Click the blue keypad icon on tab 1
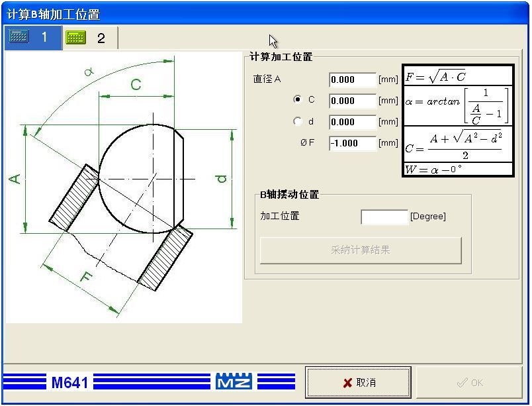This screenshot has height=406, width=532. [19, 36]
